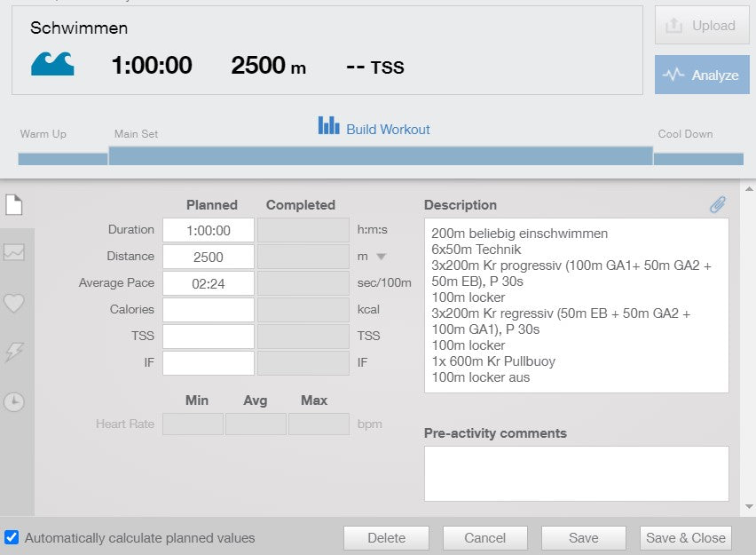Viewport: 756px width, 555px height.
Task: Open the clock time icon in sidebar
Action: [13, 402]
